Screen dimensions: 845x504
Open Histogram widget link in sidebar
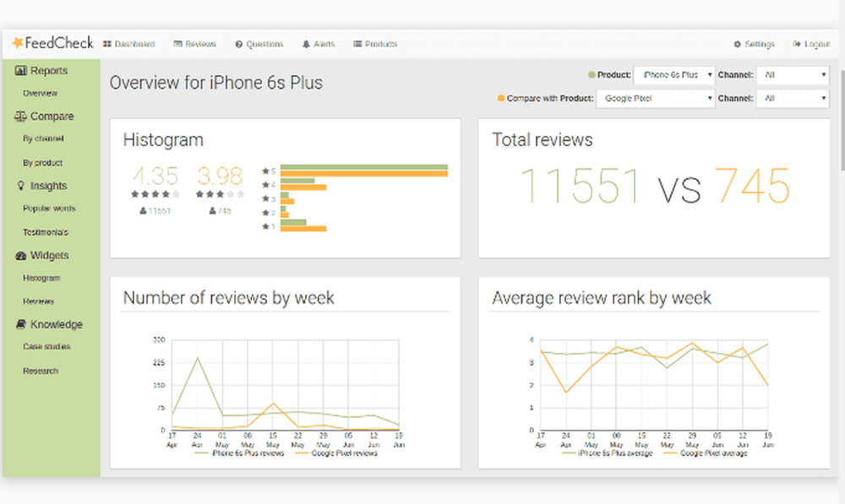pos(41,278)
